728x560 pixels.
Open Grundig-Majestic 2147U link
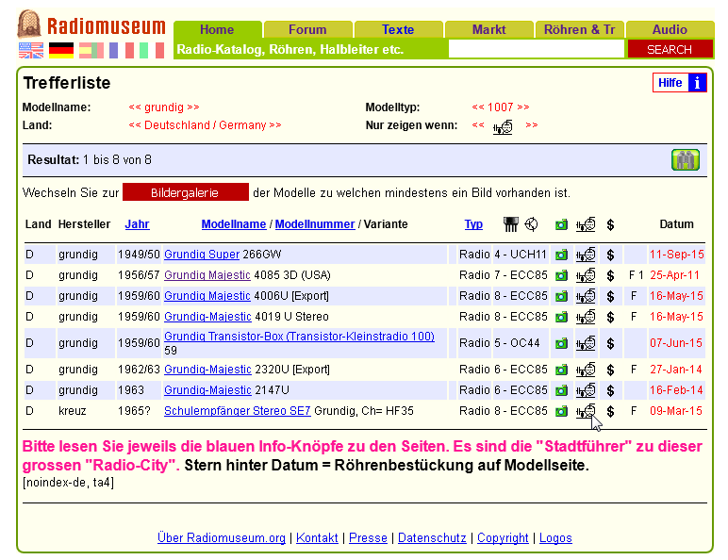(x=207, y=390)
